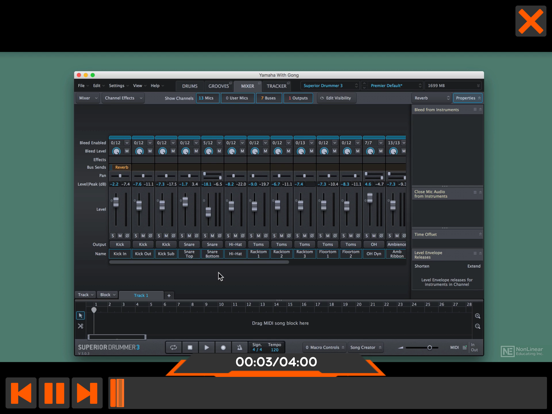This screenshot has width=552, height=414.
Task: Click the Stop button in transport
Action: (x=190, y=347)
